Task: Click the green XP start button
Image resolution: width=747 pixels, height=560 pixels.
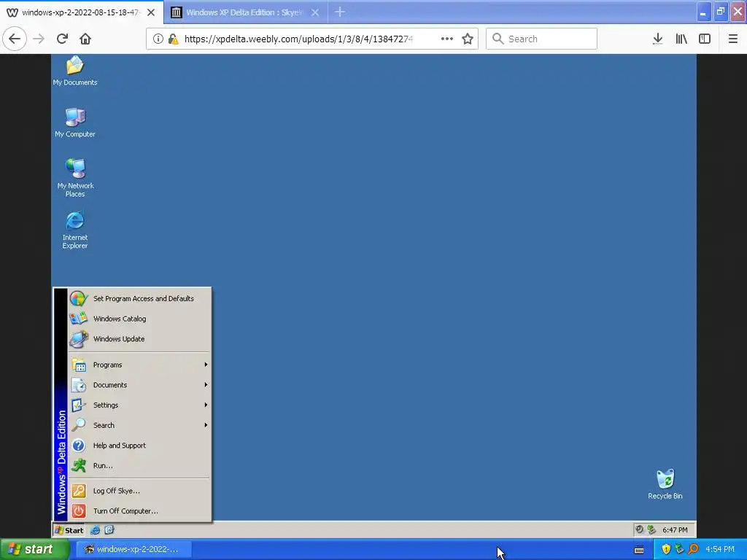Action: click(34, 550)
